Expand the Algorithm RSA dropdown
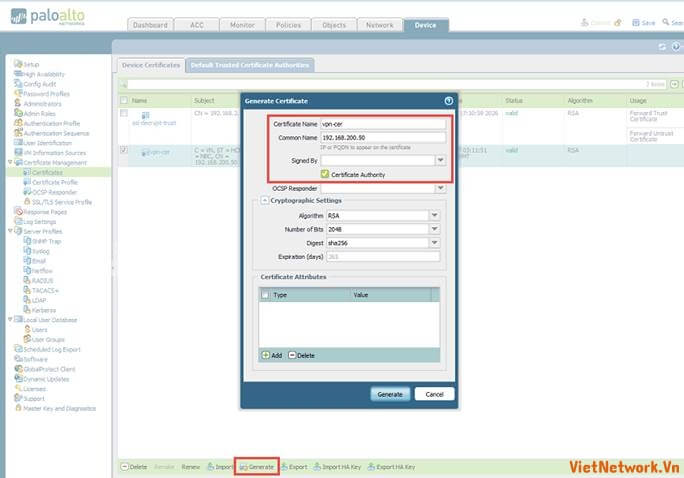This screenshot has height=478, width=684. click(x=434, y=215)
